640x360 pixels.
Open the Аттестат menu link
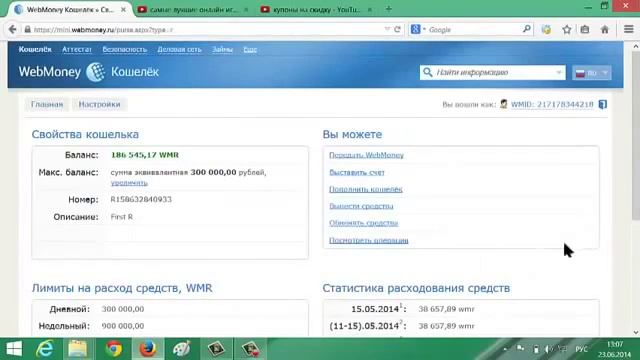pos(77,49)
